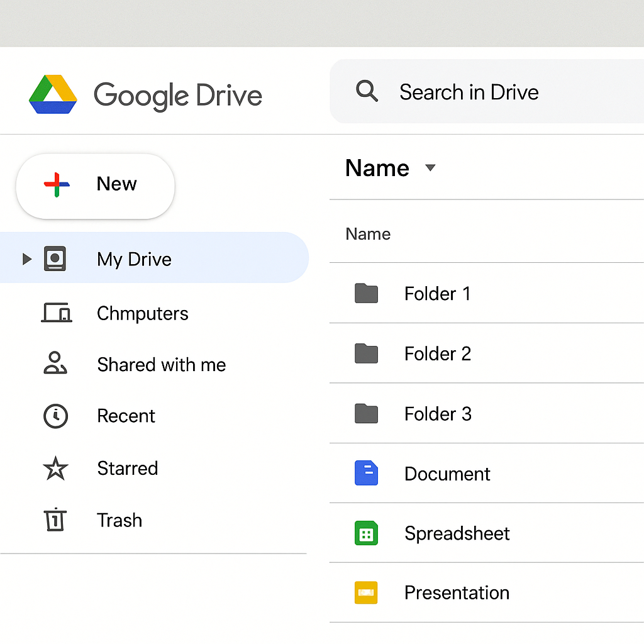Click the magnifying glass search icon
Viewport: 644px width, 644px height.
click(367, 91)
